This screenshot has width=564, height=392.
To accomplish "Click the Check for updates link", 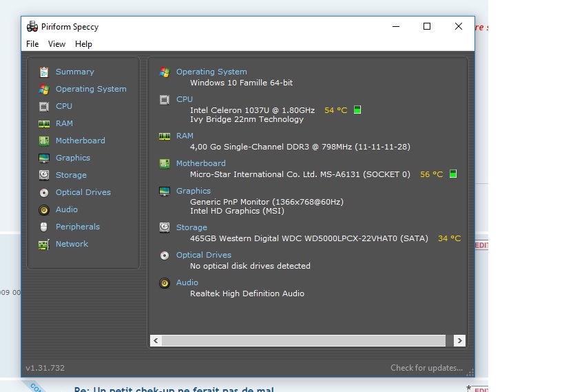I will [x=426, y=368].
